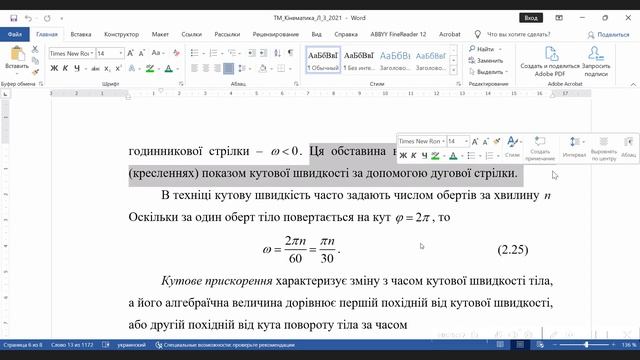Click the Что вы хотите сделать search field
640x360 pixels.
pyautogui.click(x=518, y=35)
